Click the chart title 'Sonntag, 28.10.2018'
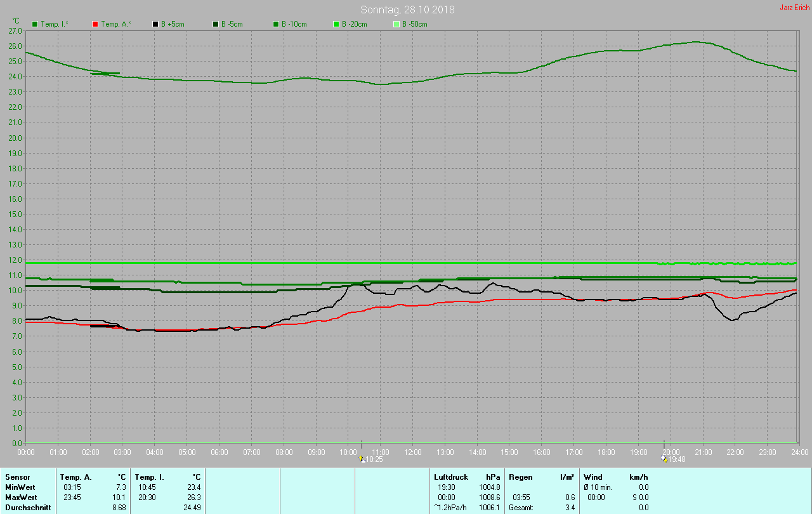 coord(407,10)
